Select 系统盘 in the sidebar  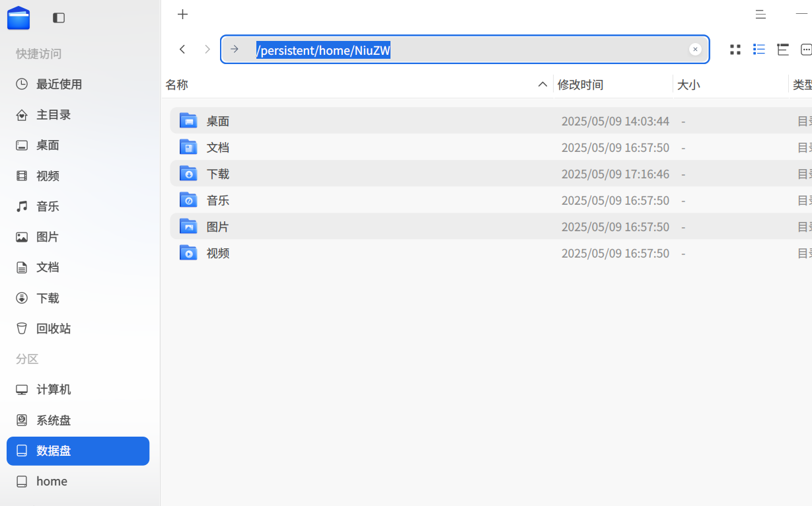pyautogui.click(x=78, y=421)
